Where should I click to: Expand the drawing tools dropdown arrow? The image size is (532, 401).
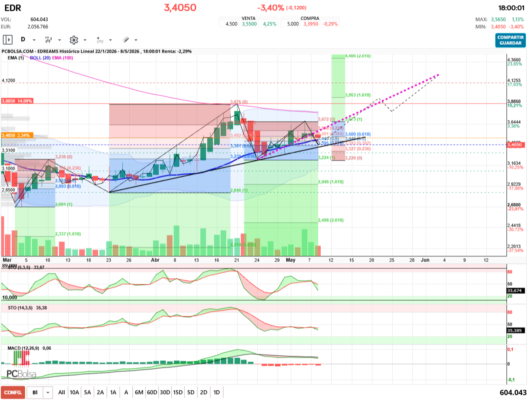click(136, 40)
